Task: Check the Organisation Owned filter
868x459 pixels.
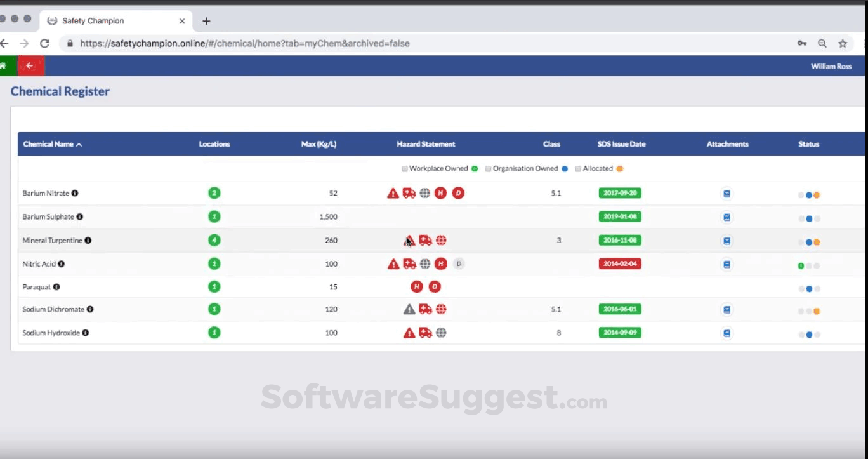Action: coord(488,169)
